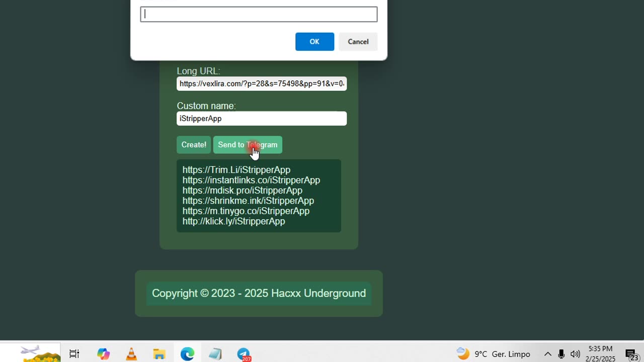Viewport: 644px width, 362px height.
Task: Open Task View on the taskbar
Action: (x=74, y=354)
